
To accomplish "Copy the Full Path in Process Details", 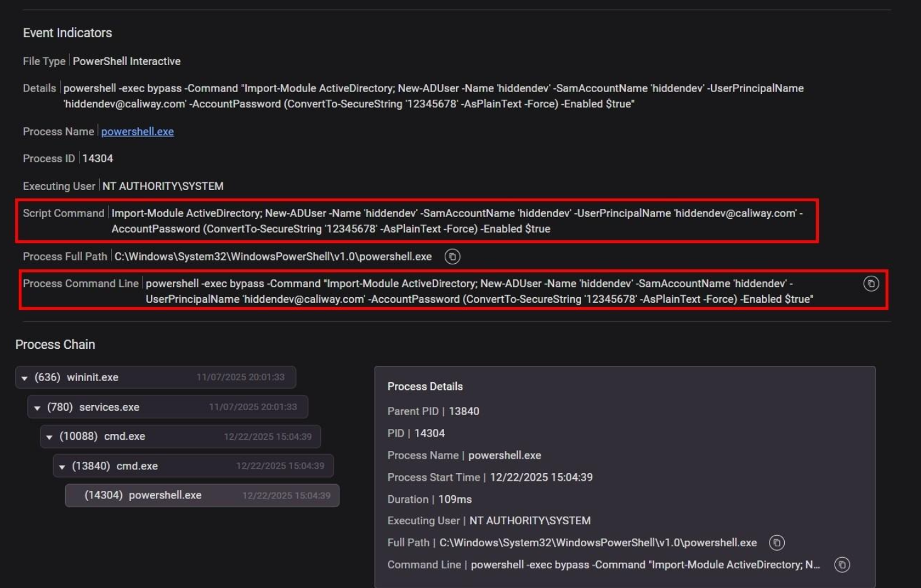I will 777,543.
